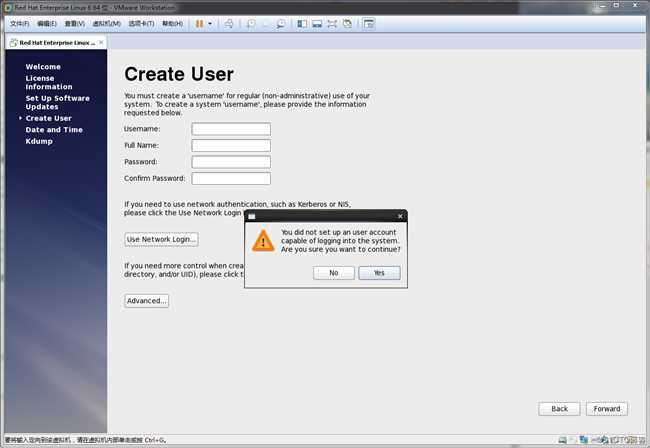Click the Pause virtual machine toolbar icon
Viewport: 650px width, 448px height.
click(199, 24)
